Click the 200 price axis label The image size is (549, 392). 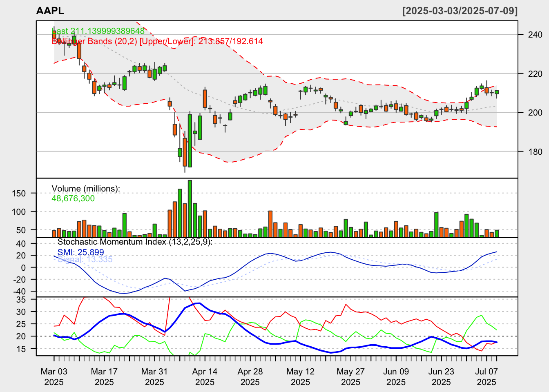(x=536, y=113)
